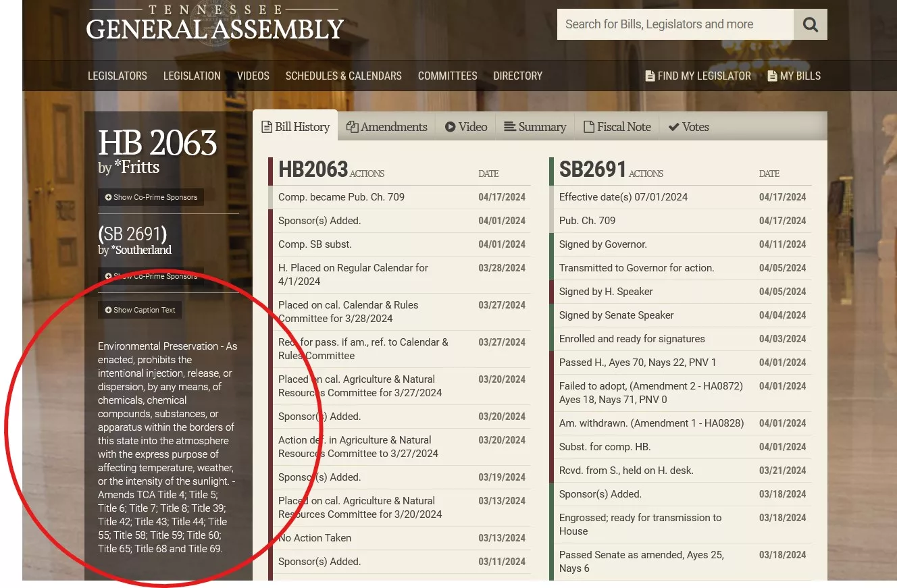The width and height of the screenshot is (897, 588).
Task: Open the Legislators menu
Action: [x=118, y=76]
